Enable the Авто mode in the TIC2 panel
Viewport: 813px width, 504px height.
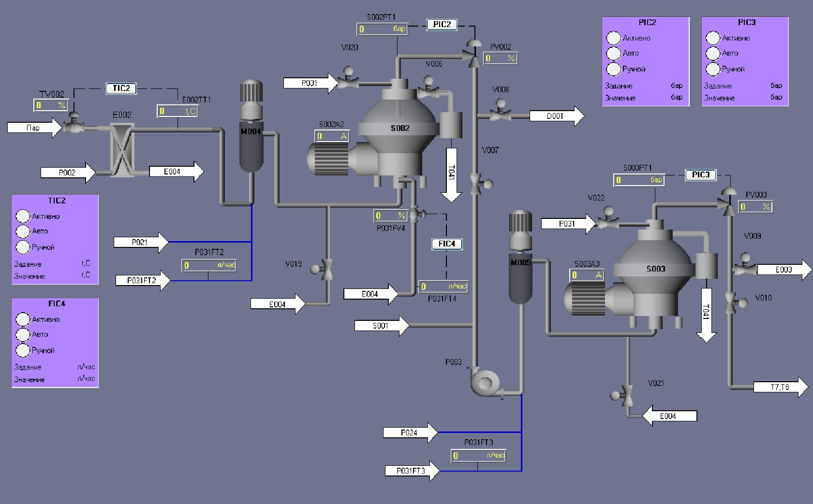pos(23,231)
